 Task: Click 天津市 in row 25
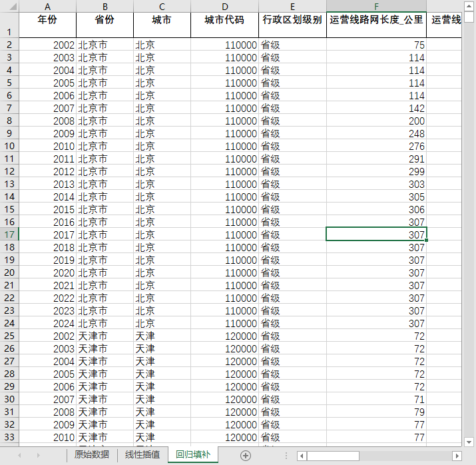tap(105, 336)
